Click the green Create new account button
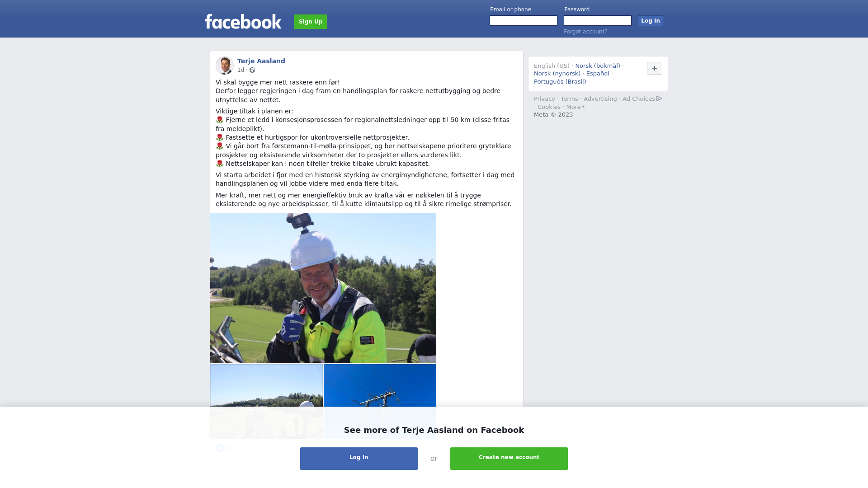The image size is (868, 488). click(509, 459)
